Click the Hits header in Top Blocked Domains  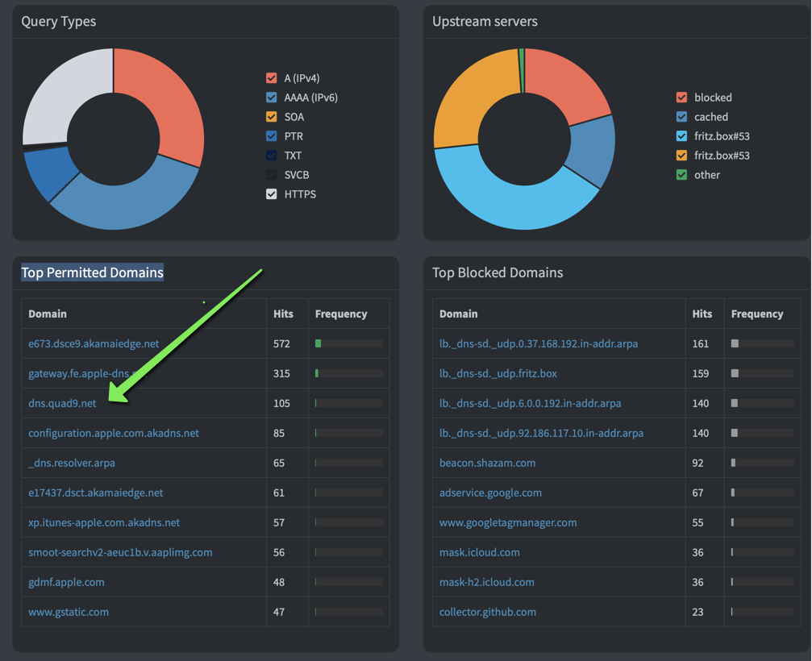click(702, 314)
